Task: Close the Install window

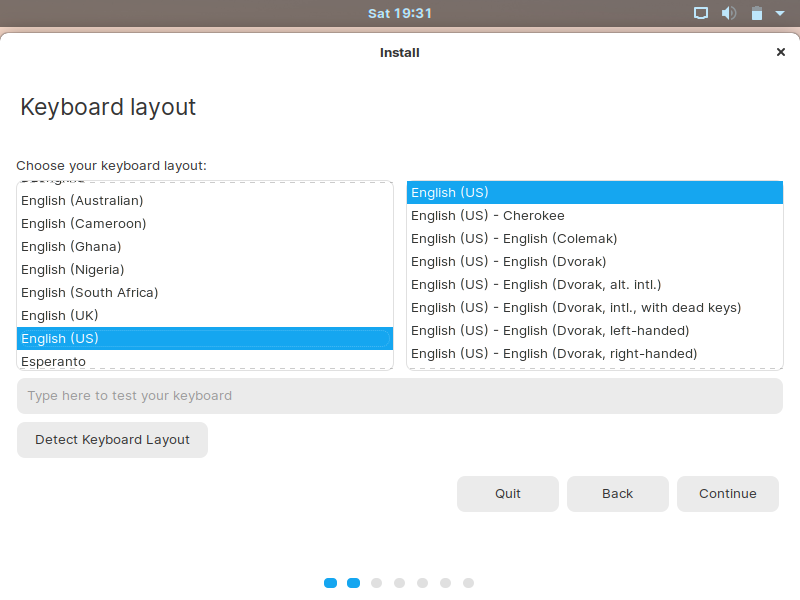Action: pyautogui.click(x=780, y=52)
